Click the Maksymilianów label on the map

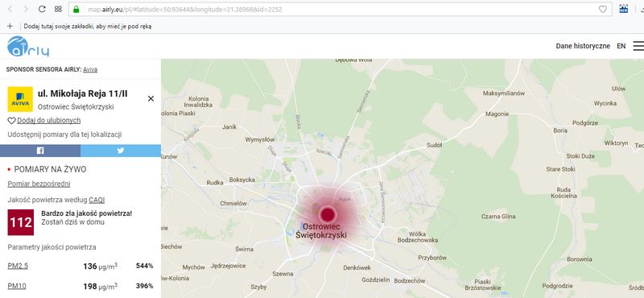(x=504, y=93)
